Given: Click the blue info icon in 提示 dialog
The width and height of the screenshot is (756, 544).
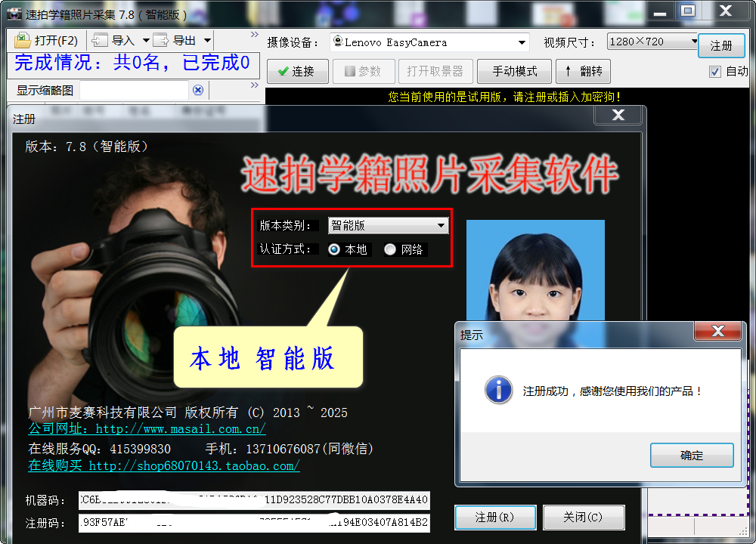Looking at the screenshot, I should pos(498,390).
